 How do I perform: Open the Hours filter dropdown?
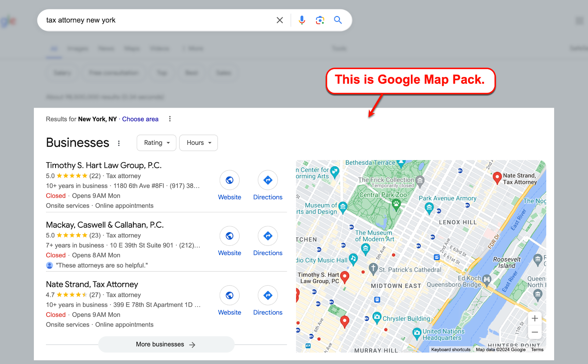(198, 143)
